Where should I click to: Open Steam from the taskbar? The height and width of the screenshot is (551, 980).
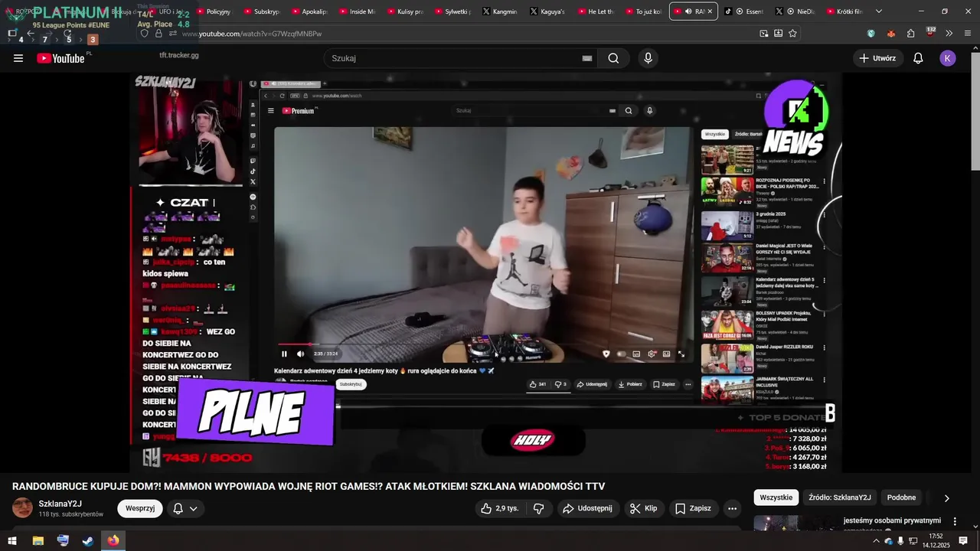pyautogui.click(x=88, y=541)
